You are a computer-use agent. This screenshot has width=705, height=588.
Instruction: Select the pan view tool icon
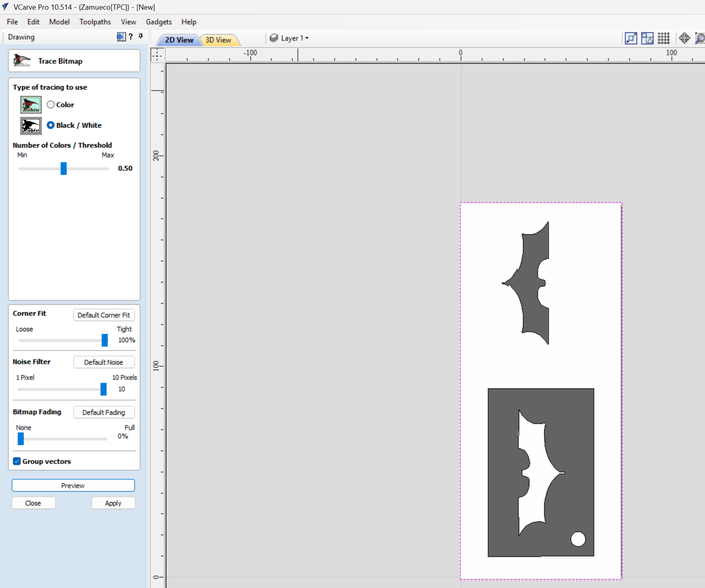684,38
